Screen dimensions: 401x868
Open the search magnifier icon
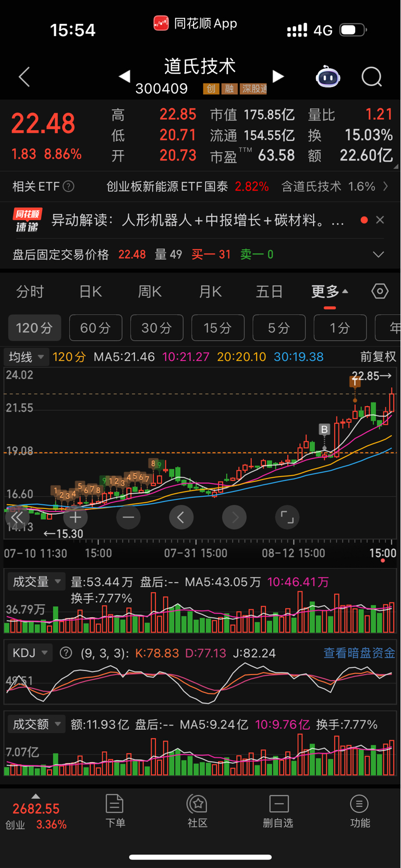point(372,77)
